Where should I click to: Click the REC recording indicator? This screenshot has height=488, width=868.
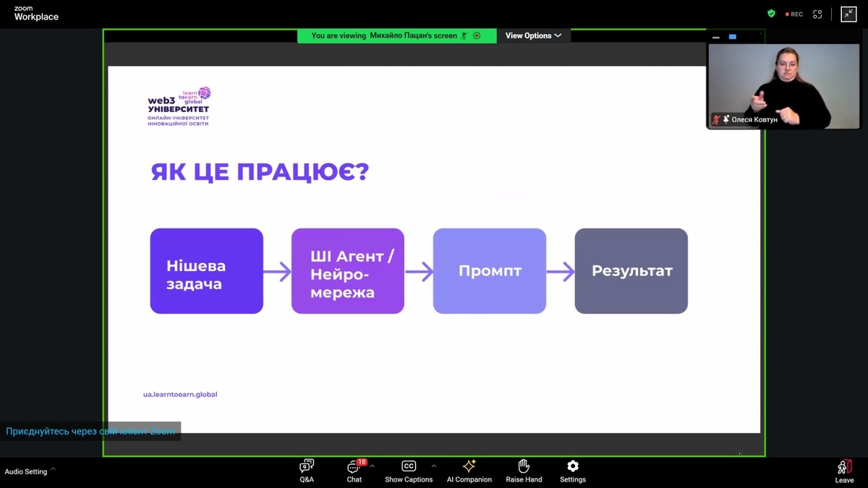(794, 14)
